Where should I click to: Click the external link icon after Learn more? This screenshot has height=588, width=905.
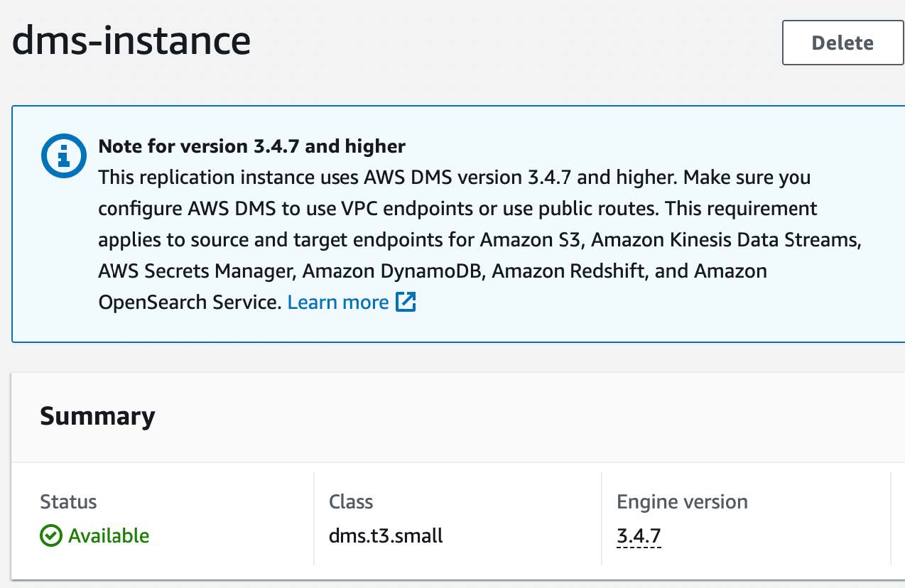[406, 302]
